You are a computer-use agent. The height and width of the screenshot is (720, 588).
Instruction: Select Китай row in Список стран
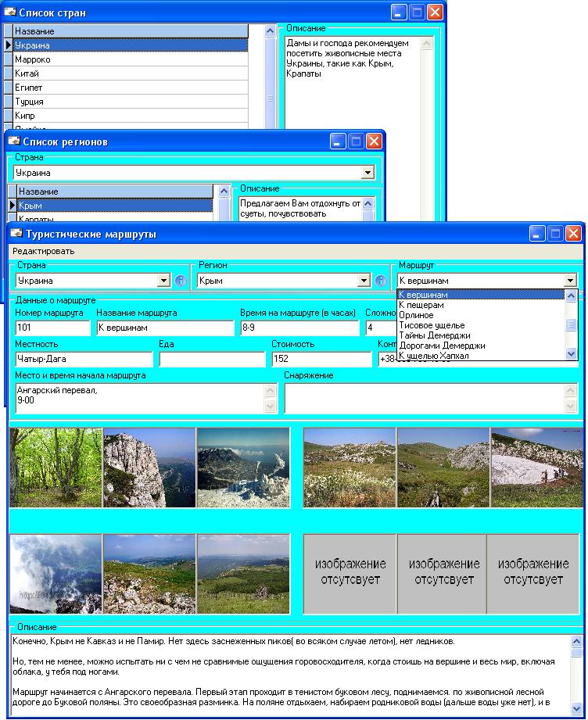[x=131, y=73]
